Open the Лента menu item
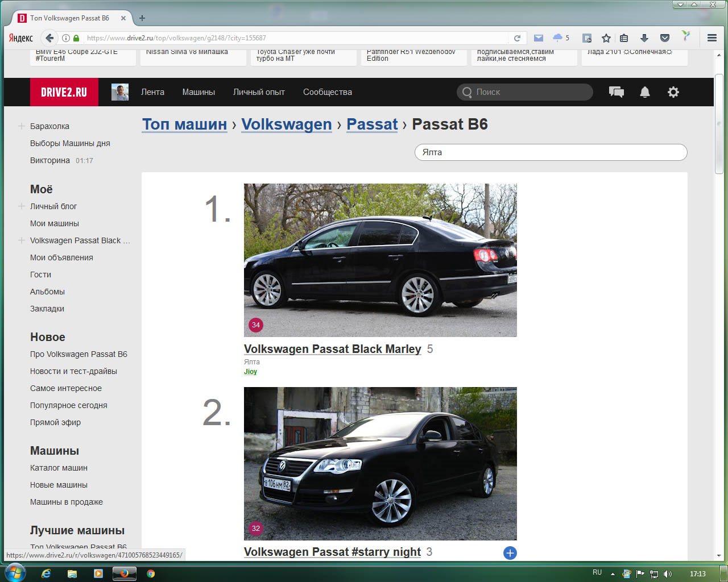Screen dimensions: 728x582 [x=152, y=92]
